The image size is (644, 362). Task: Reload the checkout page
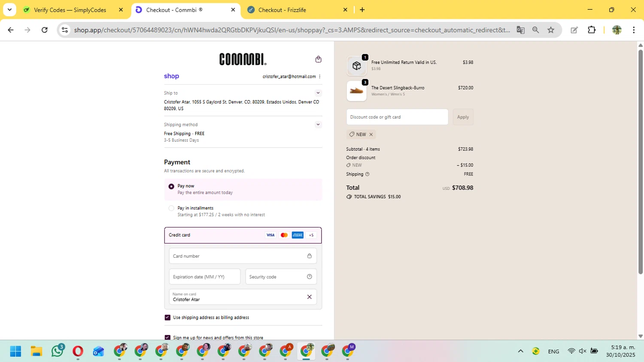(45, 30)
